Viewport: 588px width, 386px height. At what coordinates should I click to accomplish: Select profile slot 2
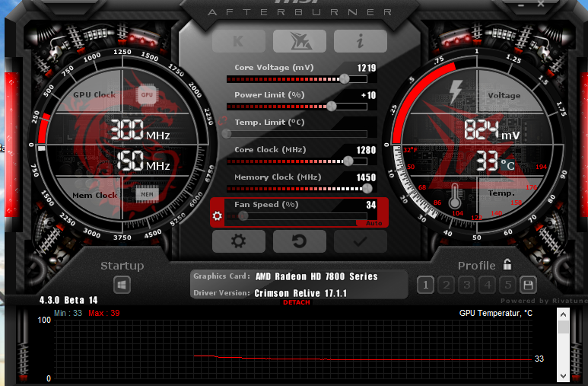446,285
